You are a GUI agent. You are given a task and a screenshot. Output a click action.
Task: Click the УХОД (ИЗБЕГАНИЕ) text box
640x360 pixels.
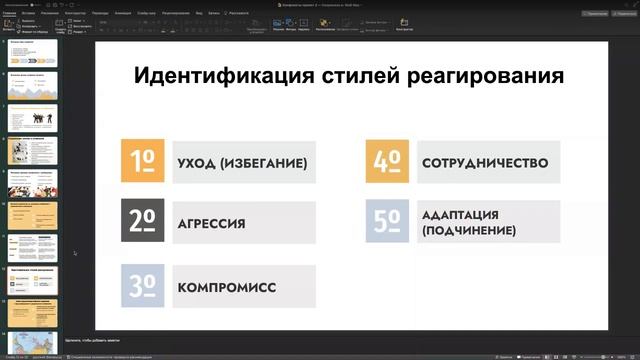click(x=244, y=162)
